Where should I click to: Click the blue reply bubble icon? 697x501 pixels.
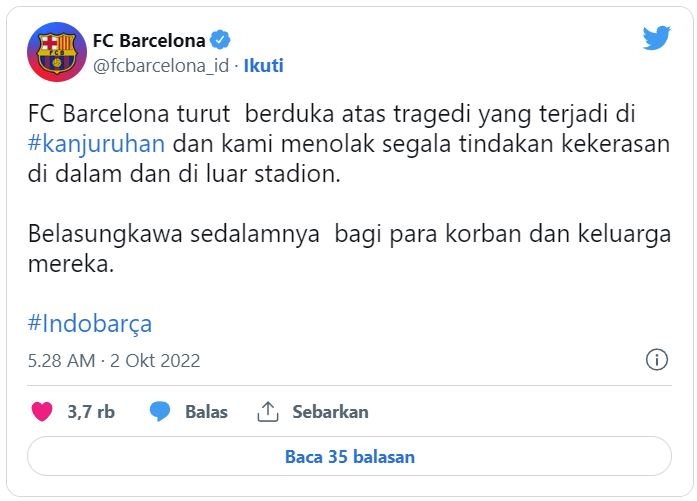pos(160,411)
